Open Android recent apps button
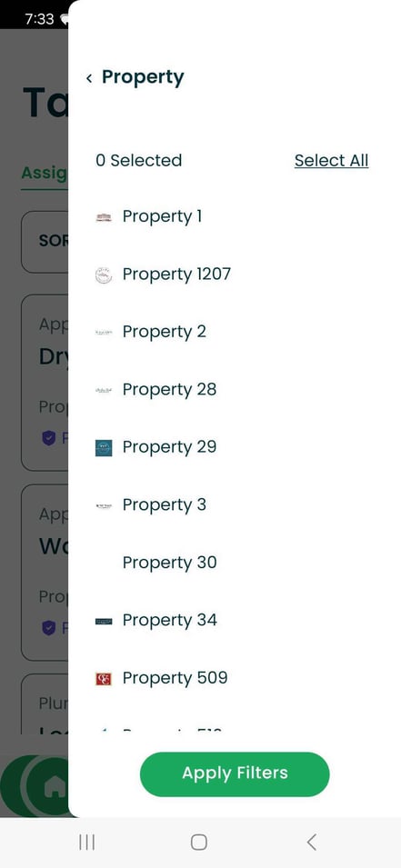401x868 pixels. (87, 843)
